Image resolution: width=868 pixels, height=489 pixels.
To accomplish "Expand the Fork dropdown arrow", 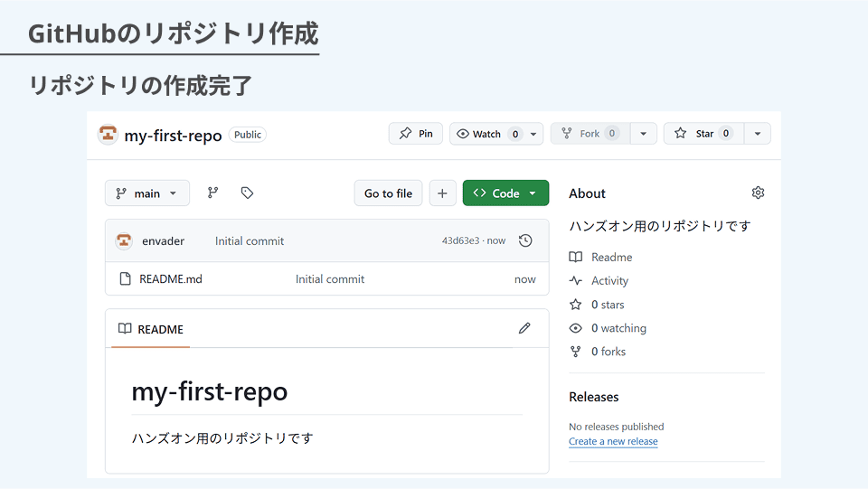I will 643,133.
